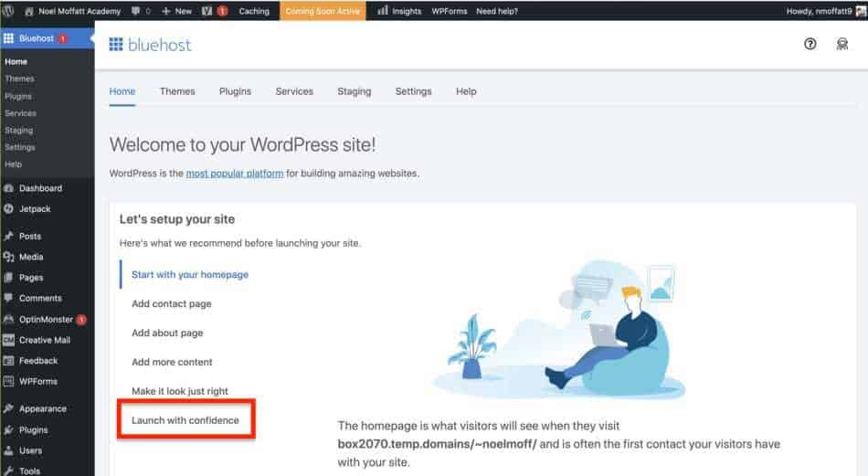Click the help question mark icon
Image resolution: width=868 pixels, height=476 pixels.
coord(810,44)
